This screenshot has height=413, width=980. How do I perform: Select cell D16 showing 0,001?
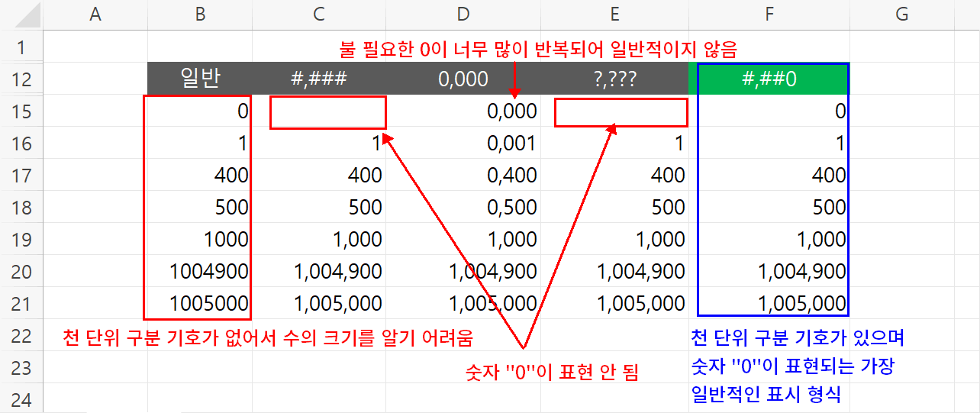463,143
